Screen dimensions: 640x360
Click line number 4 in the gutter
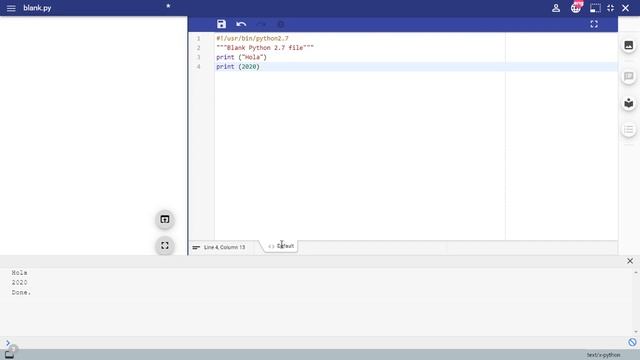[199, 67]
